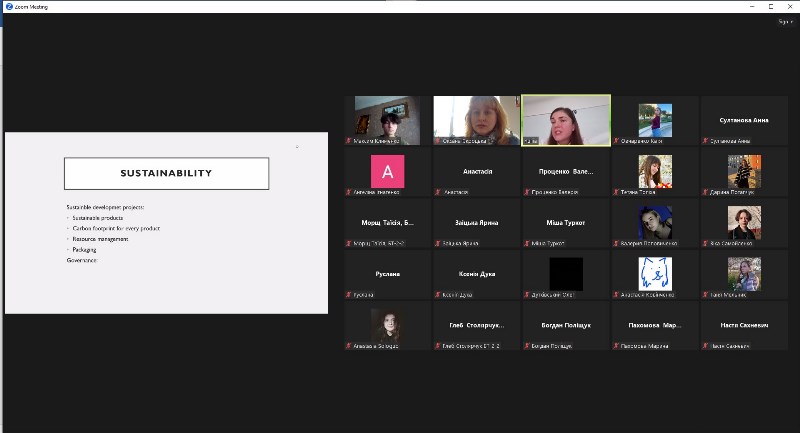
Task: Click the black square profile picture
Action: click(x=566, y=273)
